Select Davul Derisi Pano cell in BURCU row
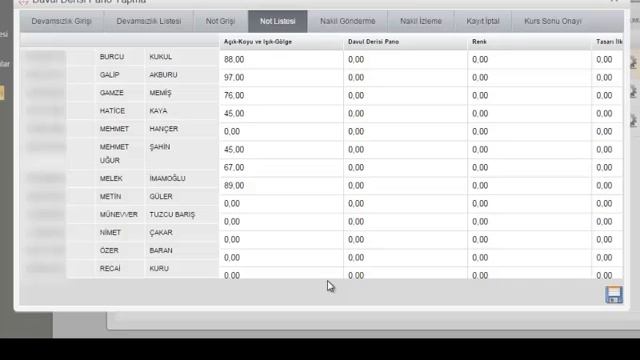The height and width of the screenshot is (360, 640). coord(405,60)
